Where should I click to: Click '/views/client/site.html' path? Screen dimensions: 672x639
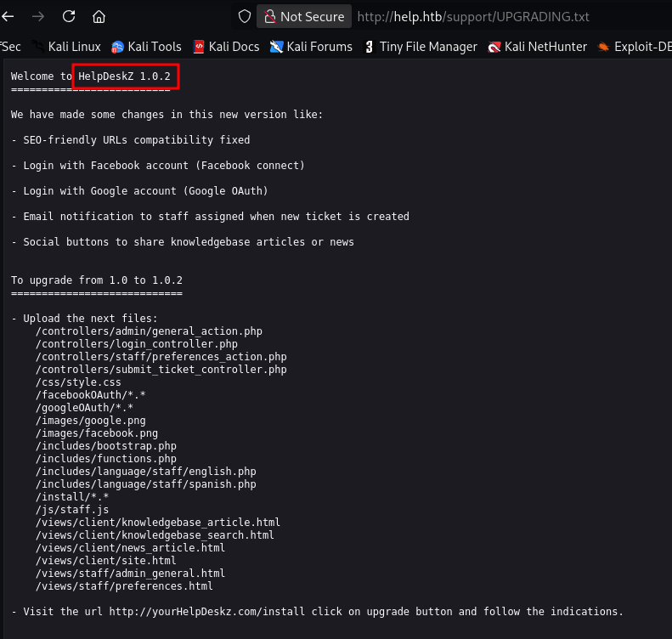coord(106,561)
